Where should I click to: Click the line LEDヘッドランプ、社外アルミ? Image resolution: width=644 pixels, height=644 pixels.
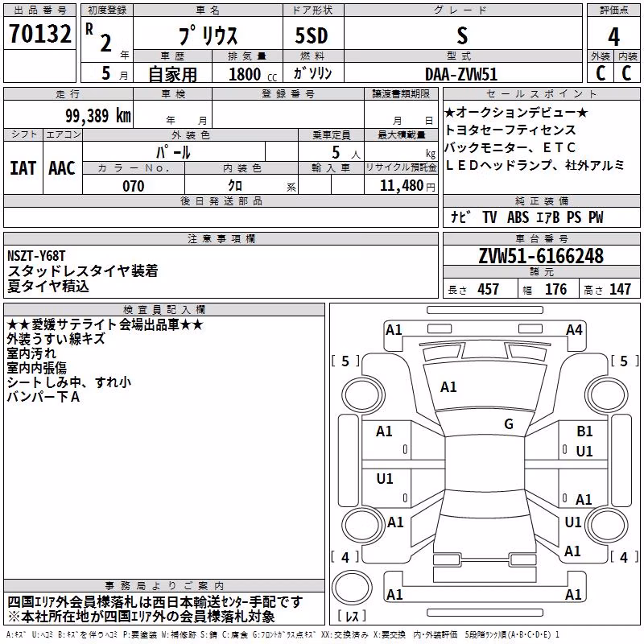(535, 165)
